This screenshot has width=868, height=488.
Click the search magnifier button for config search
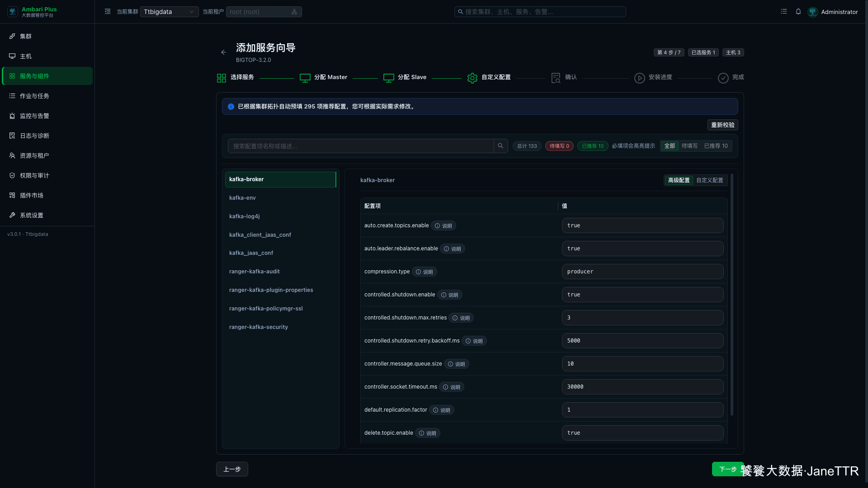tap(500, 146)
